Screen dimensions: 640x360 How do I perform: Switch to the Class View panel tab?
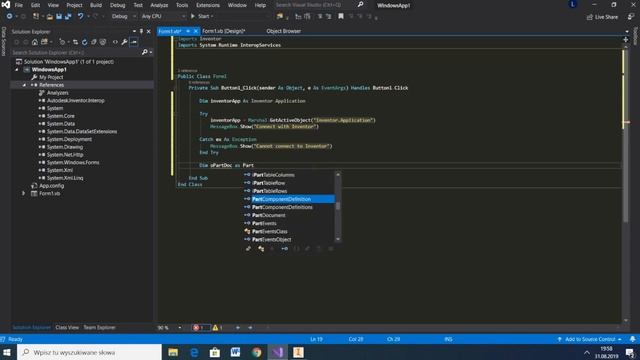click(67, 327)
